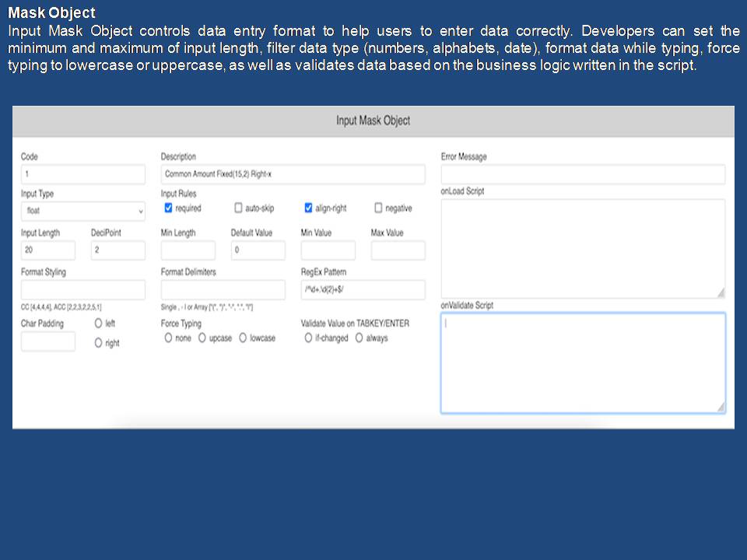747x560 pixels.
Task: Click the Input Length field
Action: click(x=48, y=250)
